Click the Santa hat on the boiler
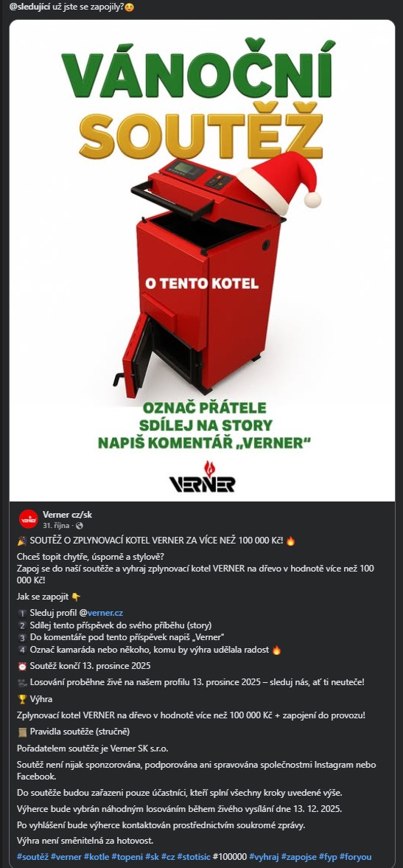 coord(279,184)
